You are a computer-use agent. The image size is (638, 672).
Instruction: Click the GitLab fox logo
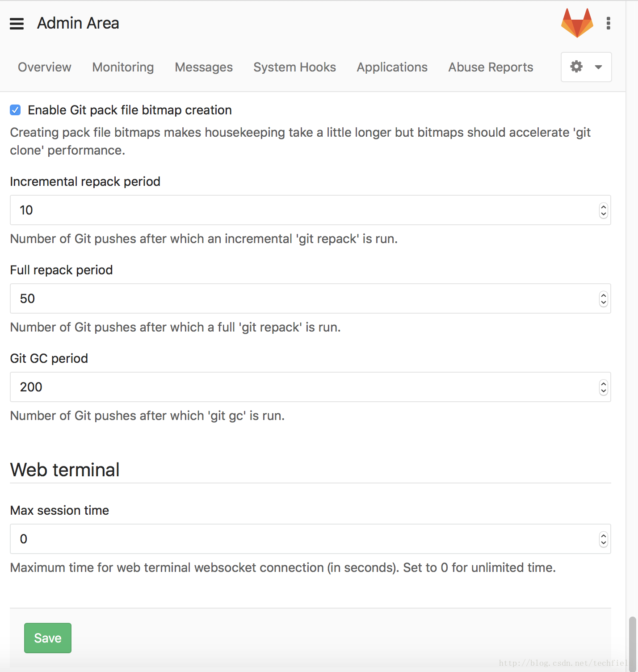pos(577,23)
